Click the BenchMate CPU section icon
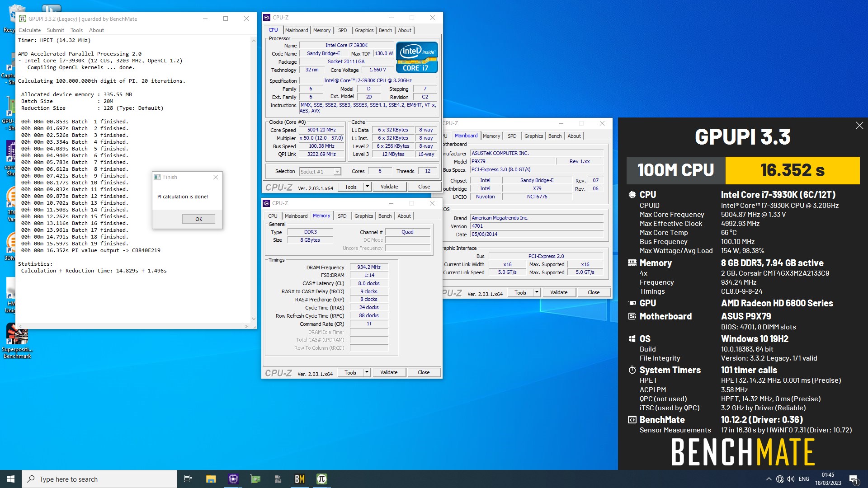 click(x=632, y=195)
